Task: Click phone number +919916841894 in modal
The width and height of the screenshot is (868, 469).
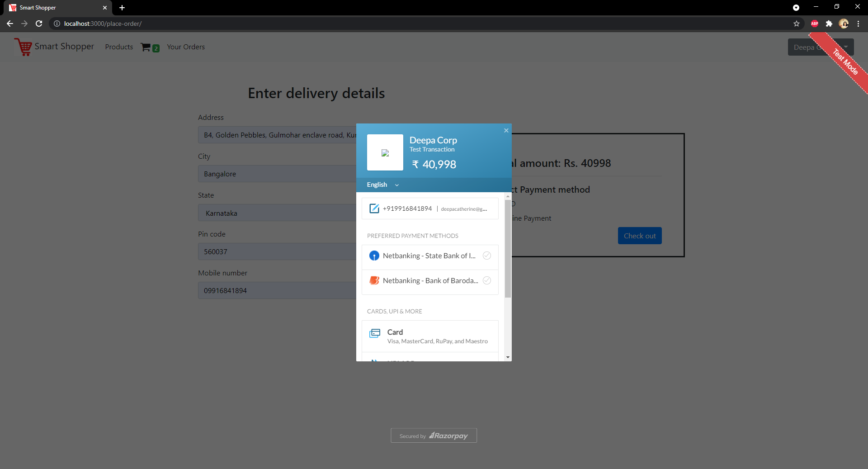Action: click(x=407, y=208)
